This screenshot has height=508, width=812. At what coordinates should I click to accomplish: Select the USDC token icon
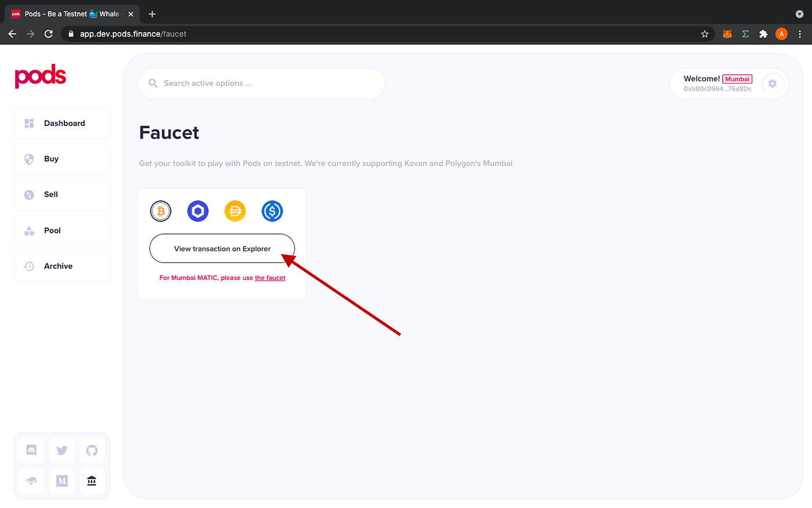pos(272,211)
